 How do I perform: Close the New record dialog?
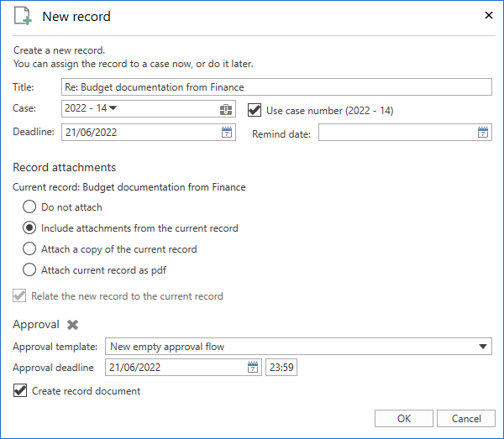(489, 15)
